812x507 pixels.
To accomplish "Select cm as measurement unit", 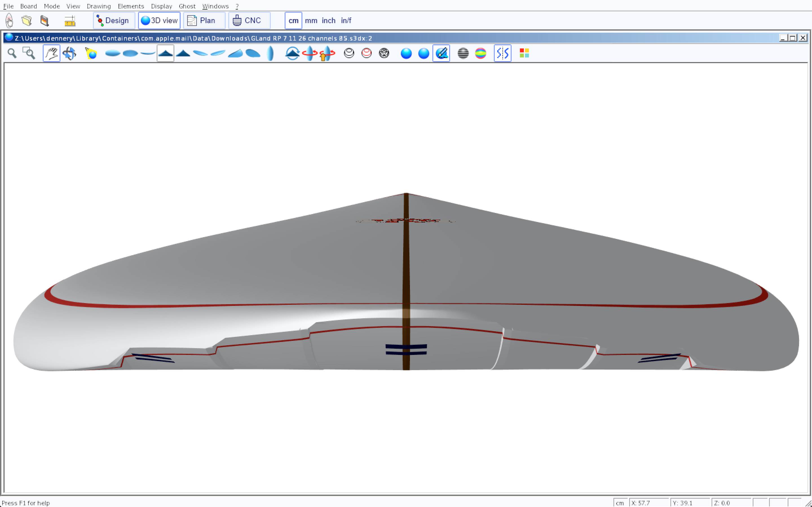I will 293,21.
